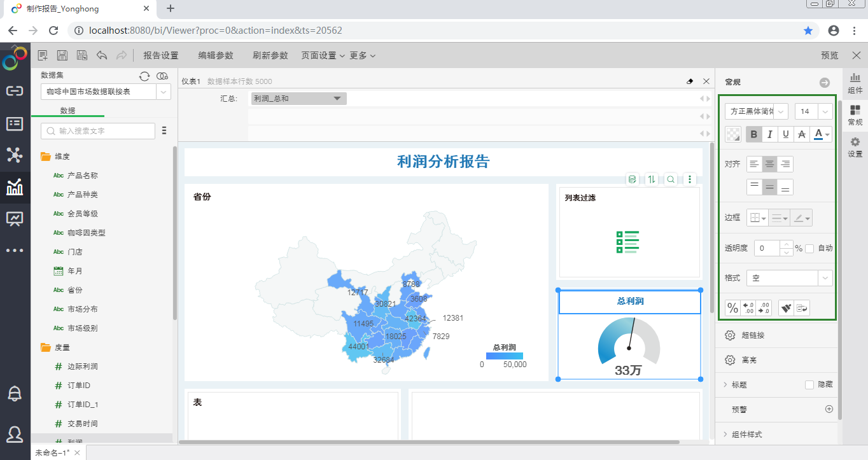Click the undo icon in top toolbar
Image resolution: width=868 pixels, height=460 pixels.
click(102, 55)
